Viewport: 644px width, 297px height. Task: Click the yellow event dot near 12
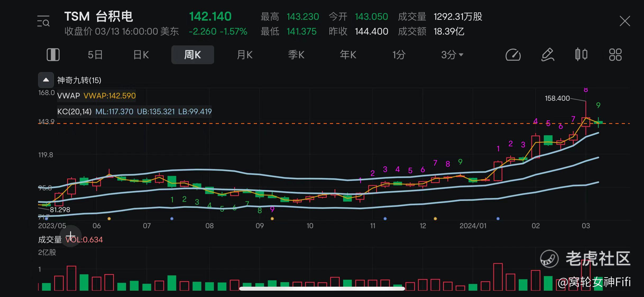[x=435, y=219]
